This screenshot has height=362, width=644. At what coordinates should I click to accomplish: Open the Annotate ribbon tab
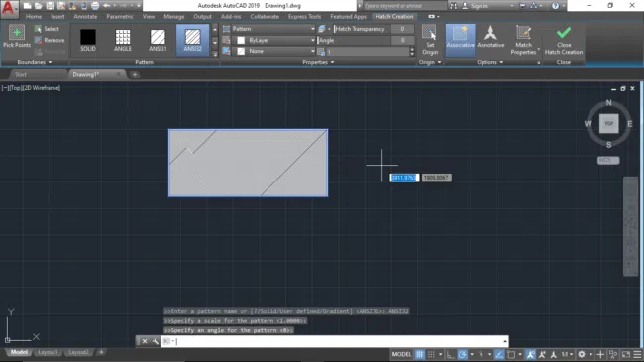tap(85, 17)
